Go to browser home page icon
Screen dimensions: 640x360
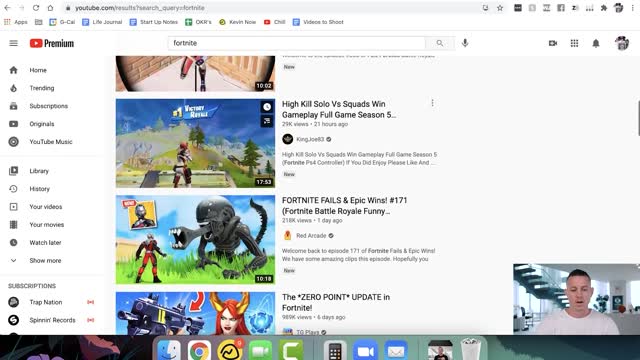[50, 8]
